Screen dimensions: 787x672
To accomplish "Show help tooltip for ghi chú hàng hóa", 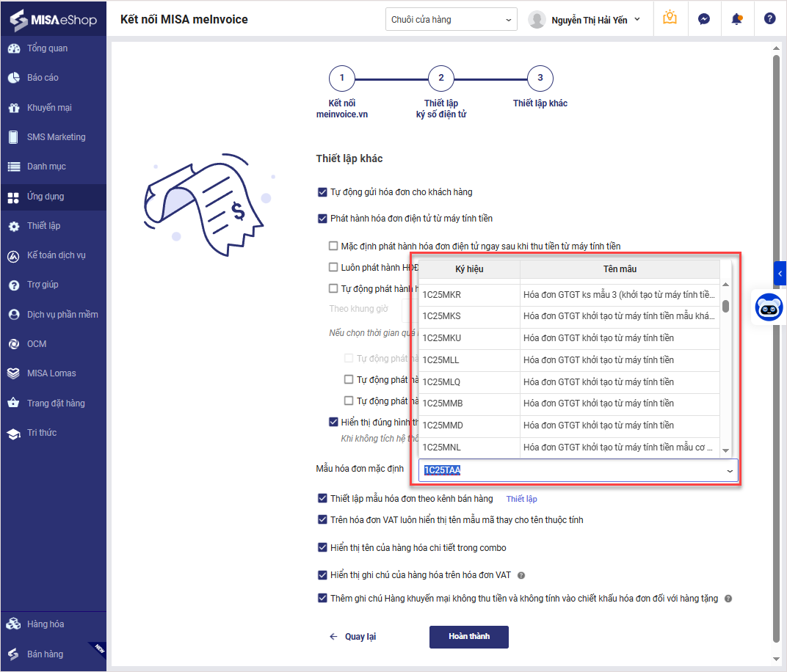I will (x=521, y=575).
